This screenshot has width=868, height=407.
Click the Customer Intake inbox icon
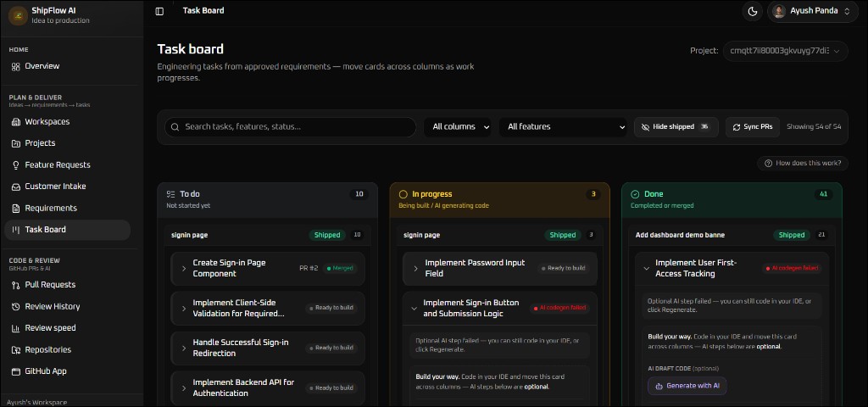pyautogui.click(x=15, y=187)
